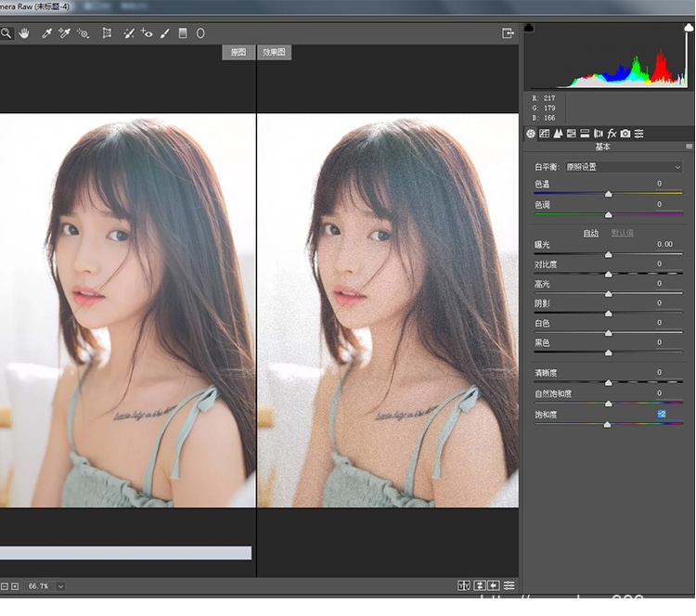
Task: Toggle the before/after preview view mode
Action: [463, 585]
